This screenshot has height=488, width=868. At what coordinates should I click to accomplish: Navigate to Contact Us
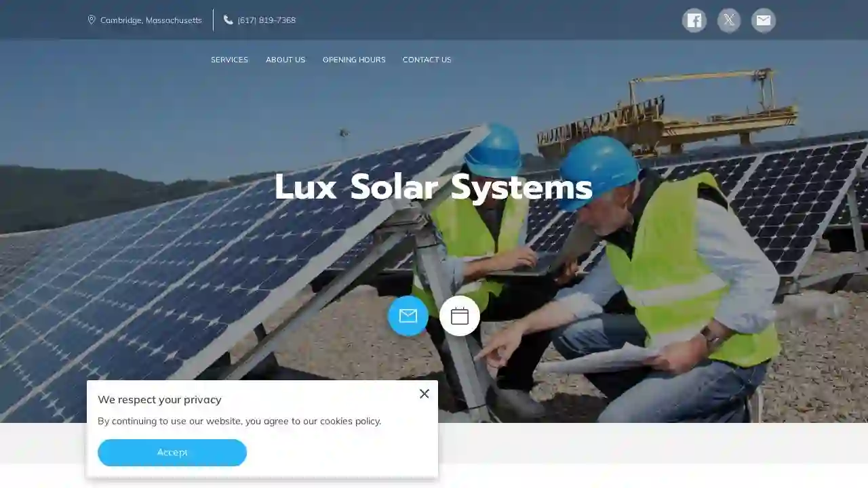tap(427, 60)
